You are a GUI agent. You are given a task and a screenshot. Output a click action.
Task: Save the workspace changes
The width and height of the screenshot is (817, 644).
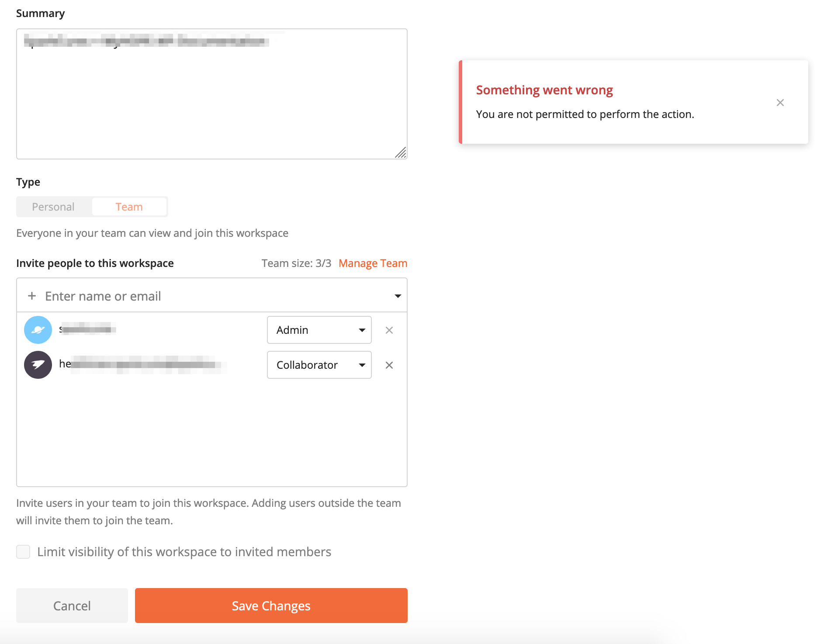pyautogui.click(x=271, y=606)
